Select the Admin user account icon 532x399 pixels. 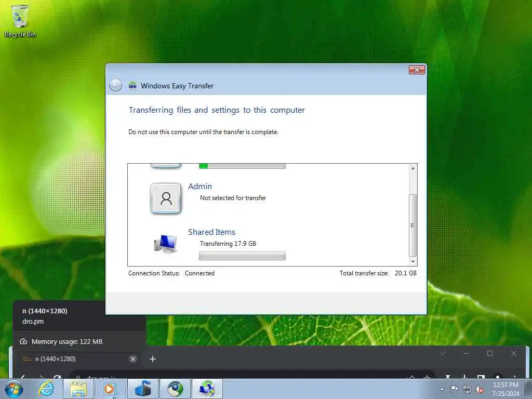pos(166,198)
